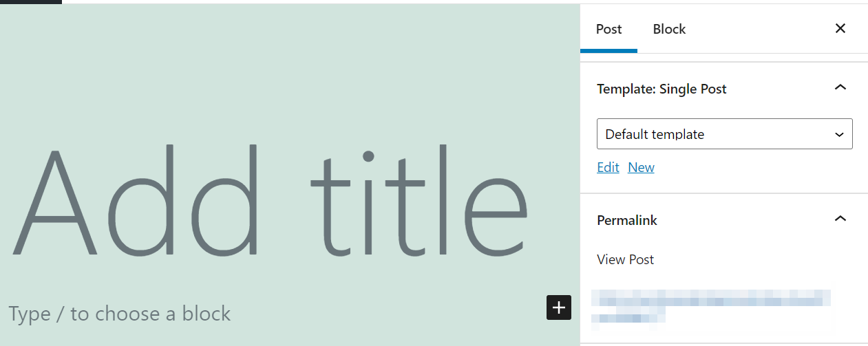The height and width of the screenshot is (346, 868).
Task: Click the Edit template link
Action: pos(608,167)
